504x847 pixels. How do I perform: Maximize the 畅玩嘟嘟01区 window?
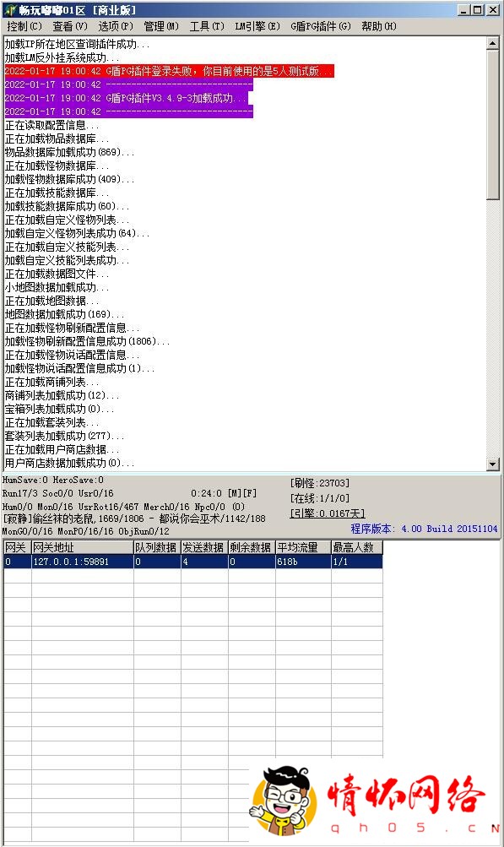tap(478, 10)
